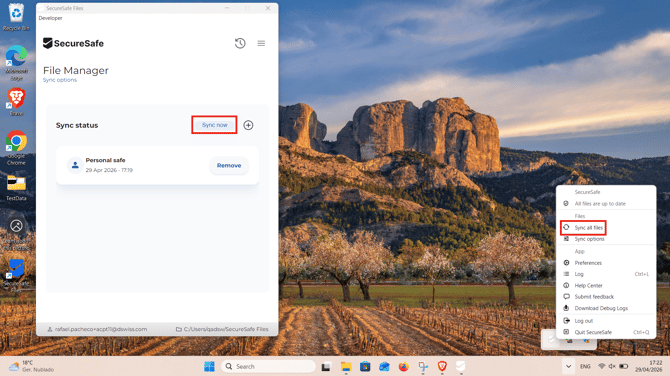Open File Explorer from taskbar

point(346,366)
